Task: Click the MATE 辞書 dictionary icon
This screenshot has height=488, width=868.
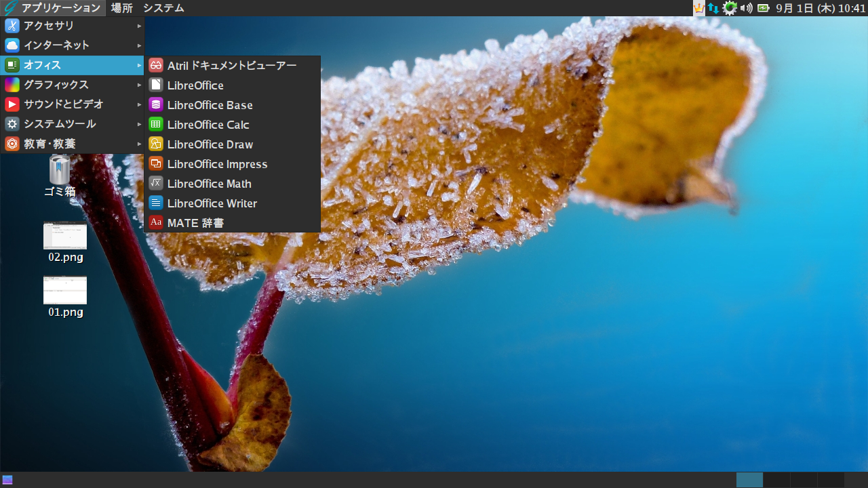Action: [156, 223]
